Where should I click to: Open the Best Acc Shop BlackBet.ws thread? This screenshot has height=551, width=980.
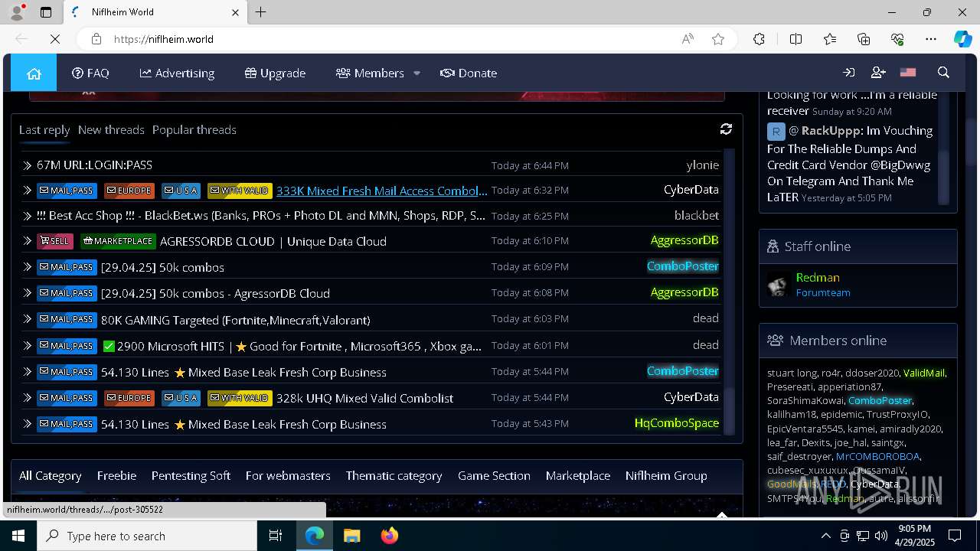(x=261, y=216)
